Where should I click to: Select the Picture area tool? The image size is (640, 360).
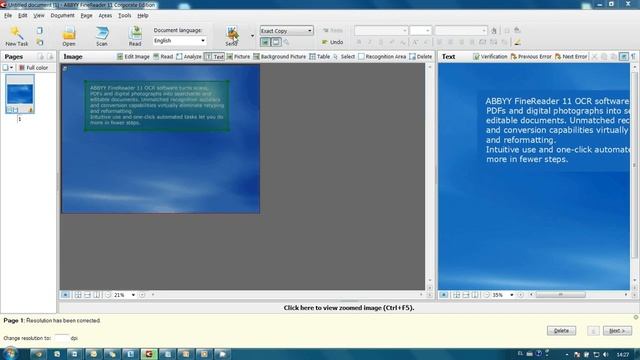click(238, 57)
